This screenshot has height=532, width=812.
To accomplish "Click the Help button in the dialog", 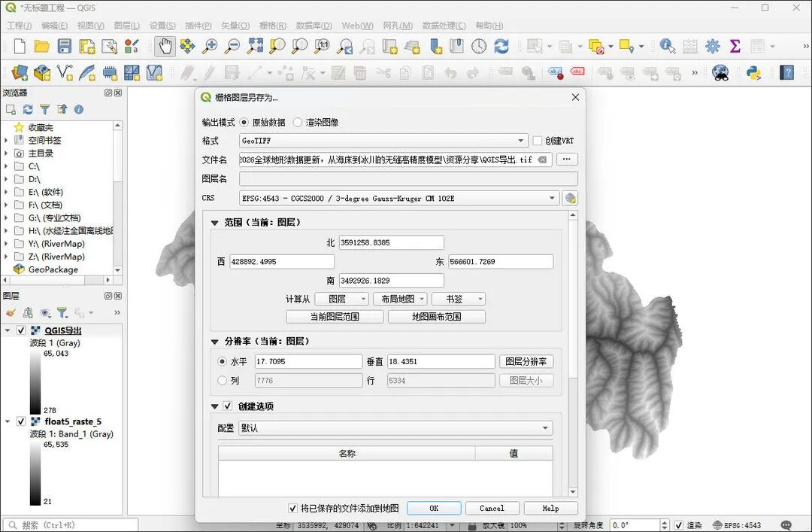I will [x=550, y=508].
